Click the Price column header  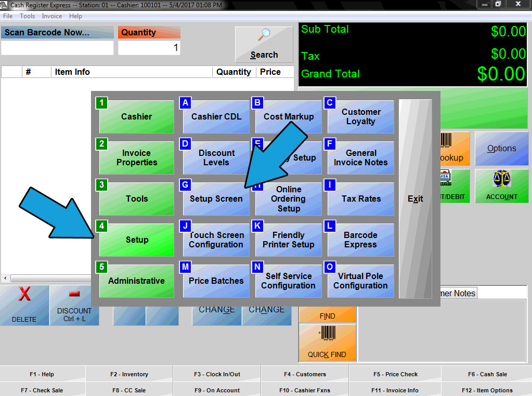tap(275, 72)
